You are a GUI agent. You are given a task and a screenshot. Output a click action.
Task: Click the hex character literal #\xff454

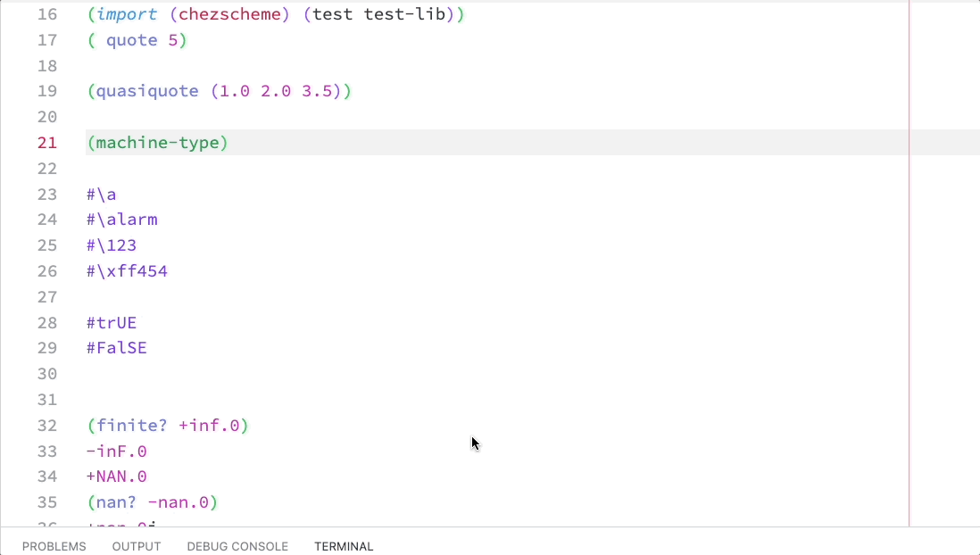click(x=127, y=271)
